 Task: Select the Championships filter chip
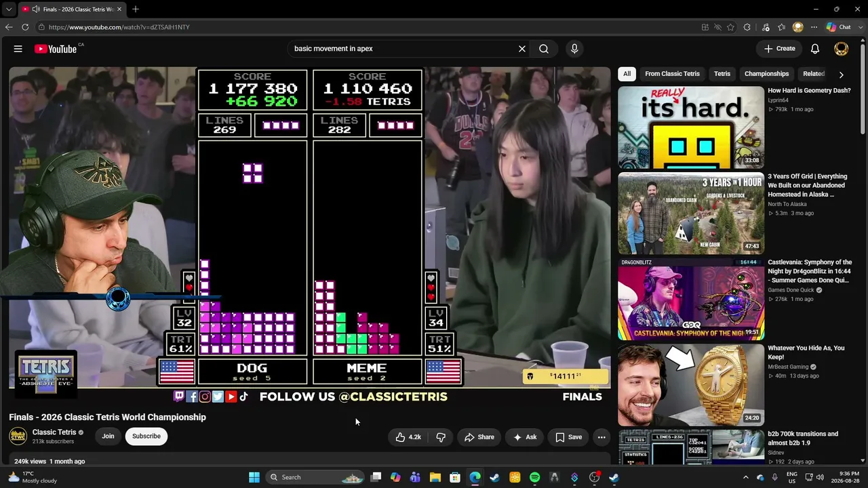[767, 74]
